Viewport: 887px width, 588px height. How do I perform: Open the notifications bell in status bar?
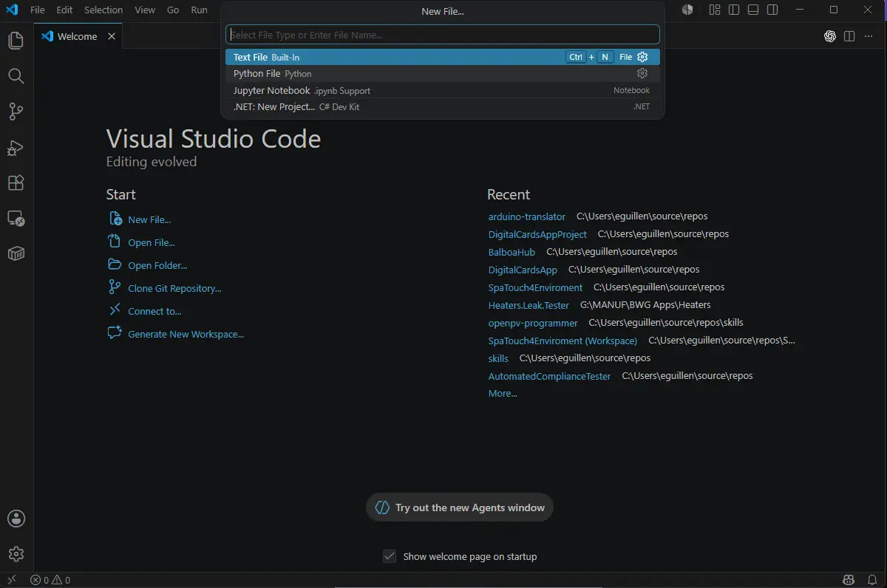tap(872, 581)
